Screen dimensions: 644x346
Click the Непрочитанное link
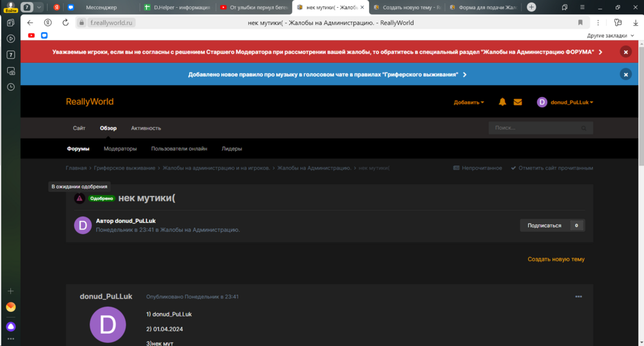click(477, 168)
